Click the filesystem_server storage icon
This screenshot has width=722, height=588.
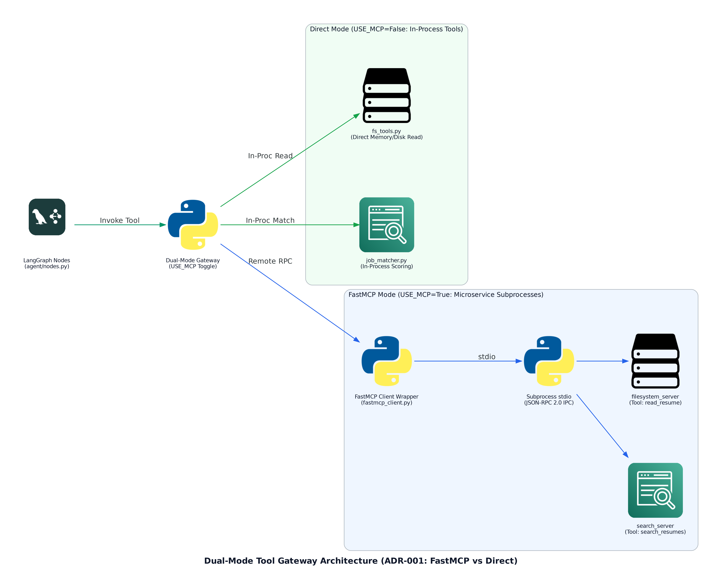click(655, 361)
